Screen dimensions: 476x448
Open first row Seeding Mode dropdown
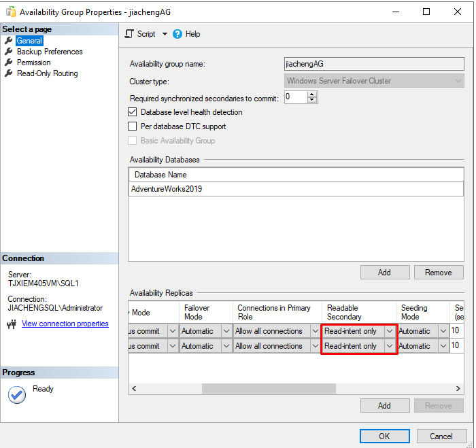tap(443, 331)
